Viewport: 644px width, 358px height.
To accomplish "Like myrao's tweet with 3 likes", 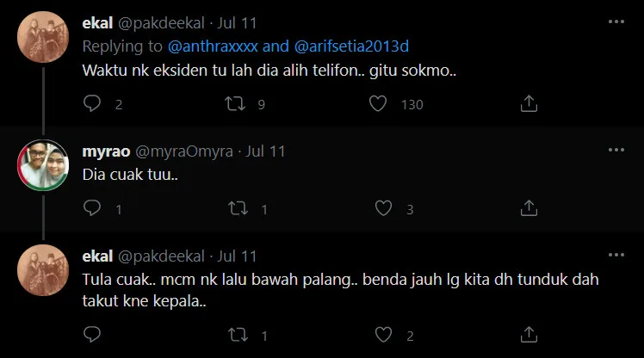I will click(x=384, y=208).
